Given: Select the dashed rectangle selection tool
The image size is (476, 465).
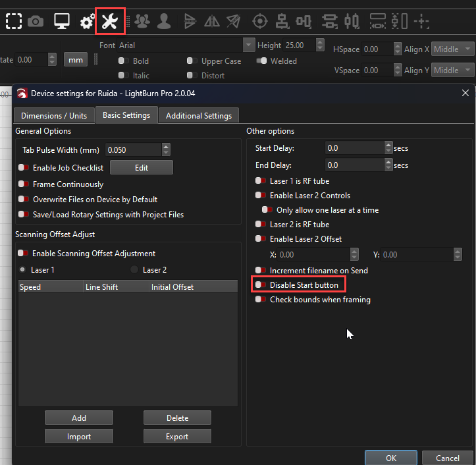Looking at the screenshot, I should click(x=13, y=22).
